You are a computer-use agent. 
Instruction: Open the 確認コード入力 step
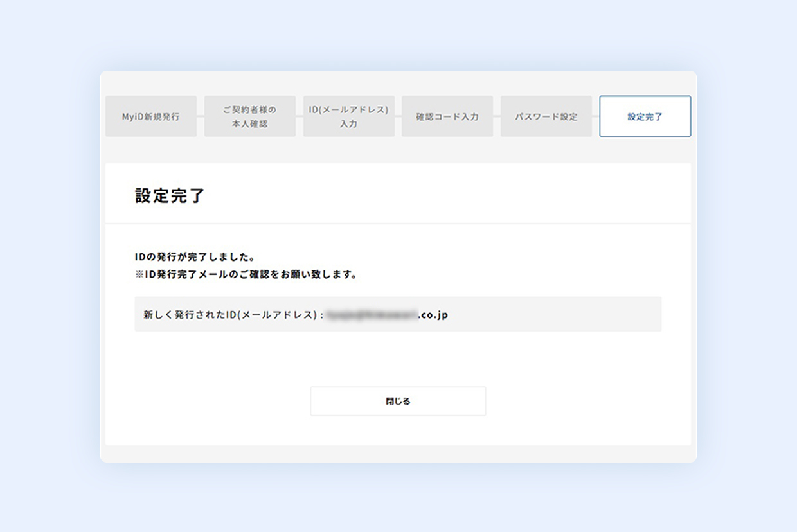[447, 117]
